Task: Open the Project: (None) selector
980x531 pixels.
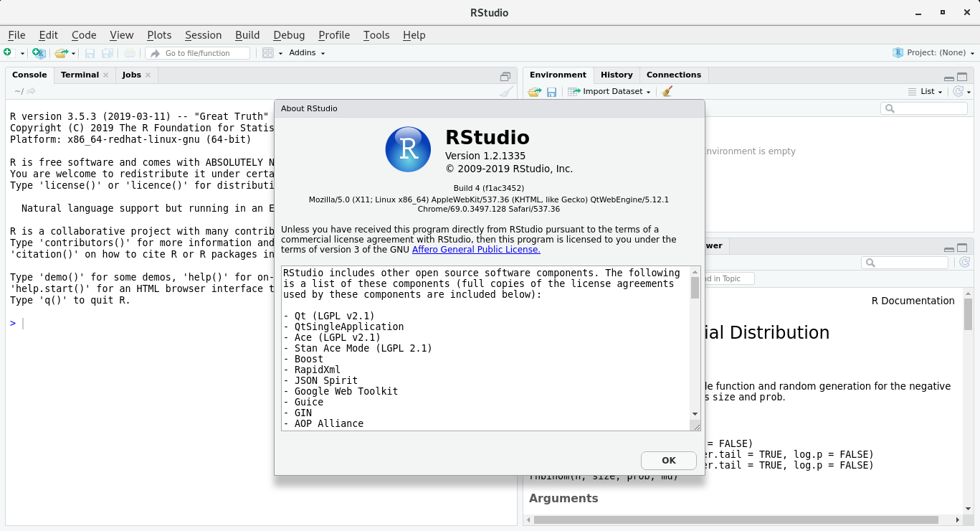Action: (932, 52)
